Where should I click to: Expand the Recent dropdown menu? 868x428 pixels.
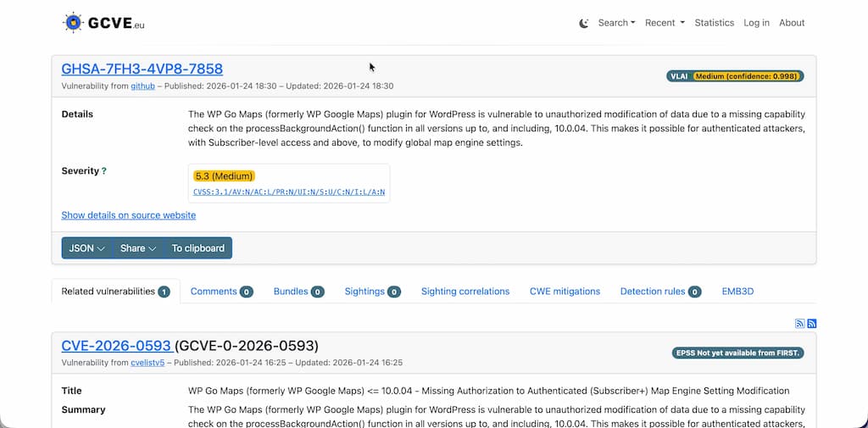[664, 23]
